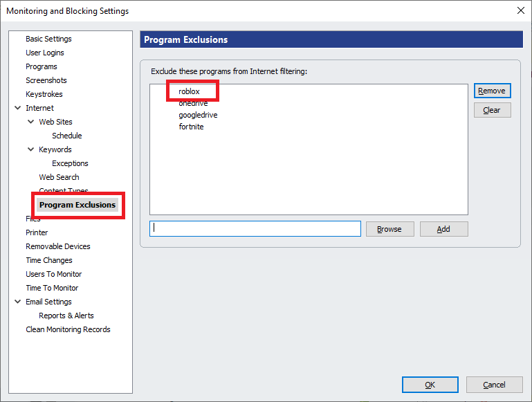Screen dimensions: 532x402
Task: Close the Monitoring and Blocking Settings dialog
Action: [x=521, y=10]
